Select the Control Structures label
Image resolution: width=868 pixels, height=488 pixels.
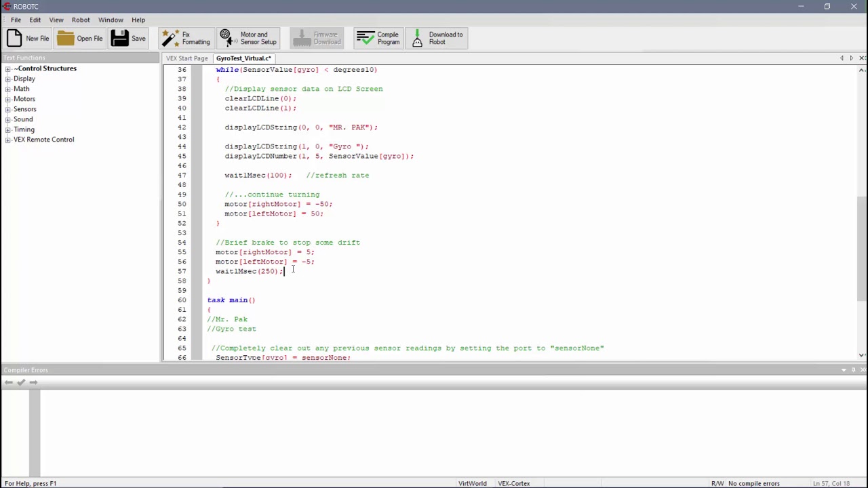click(45, 68)
